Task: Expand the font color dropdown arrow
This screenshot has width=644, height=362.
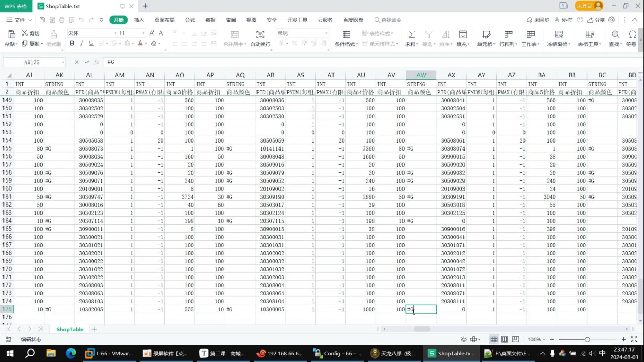Action: (x=146, y=44)
